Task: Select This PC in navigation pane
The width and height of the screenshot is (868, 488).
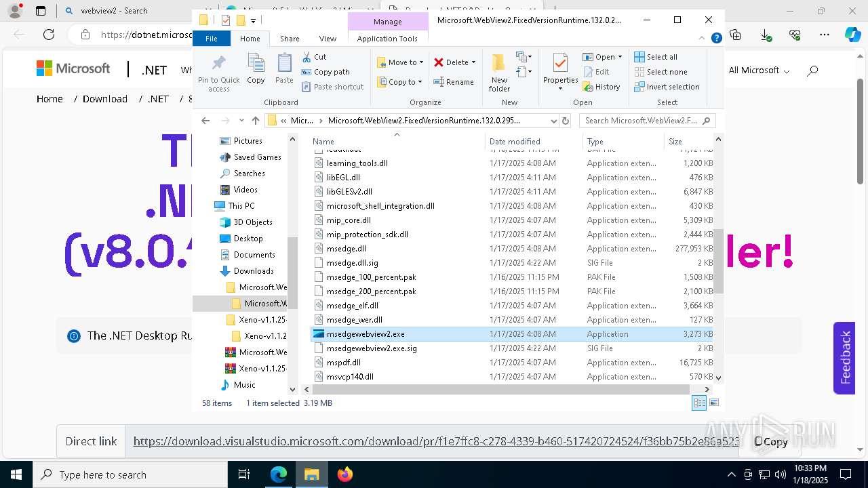Action: 241,206
